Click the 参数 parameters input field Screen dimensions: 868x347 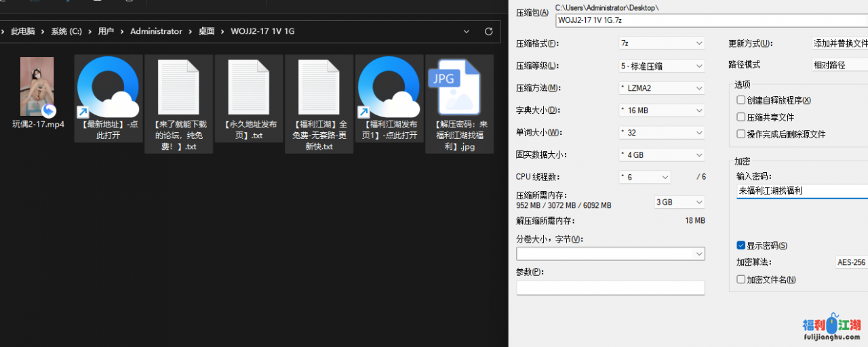pyautogui.click(x=610, y=288)
